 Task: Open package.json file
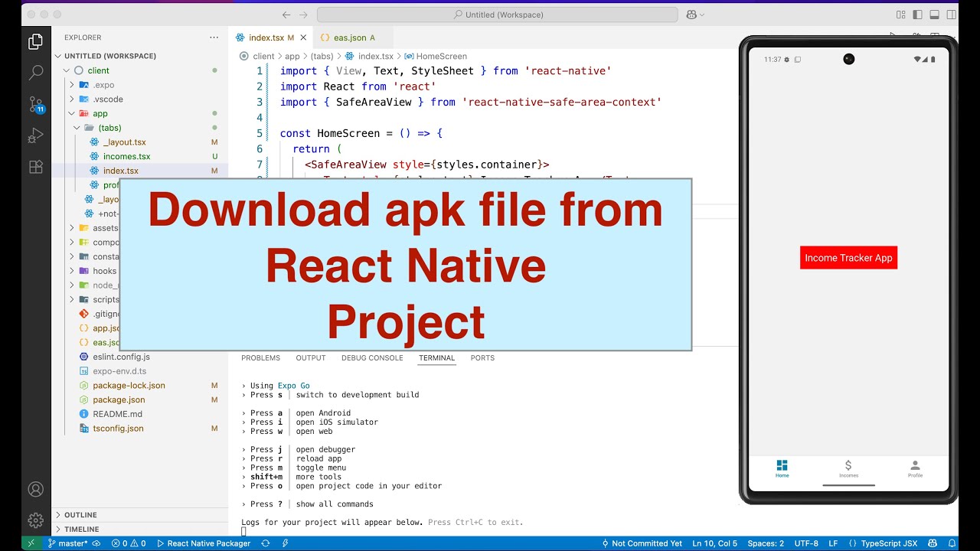(119, 399)
